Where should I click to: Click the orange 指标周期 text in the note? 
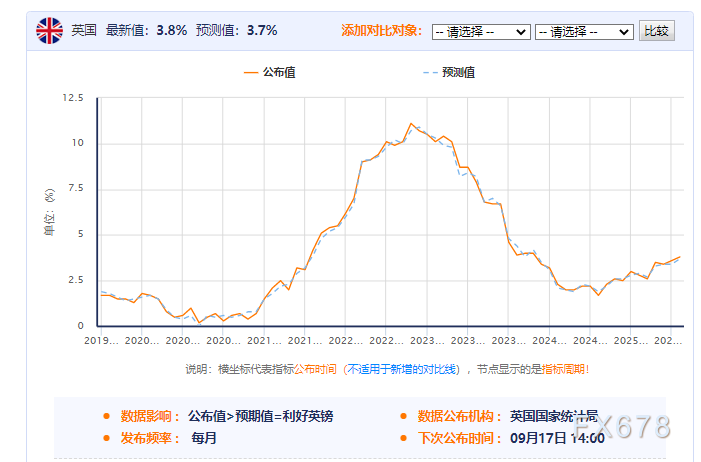tap(565, 369)
